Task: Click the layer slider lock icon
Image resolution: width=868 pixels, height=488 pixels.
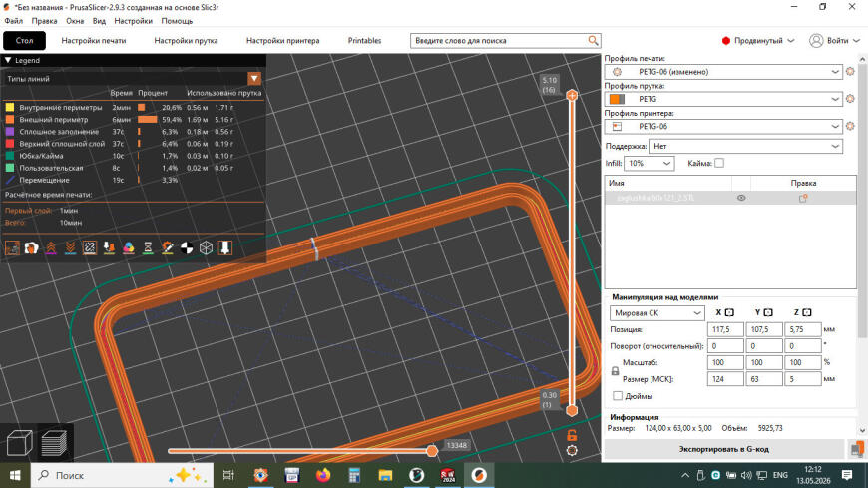Action: (572, 435)
